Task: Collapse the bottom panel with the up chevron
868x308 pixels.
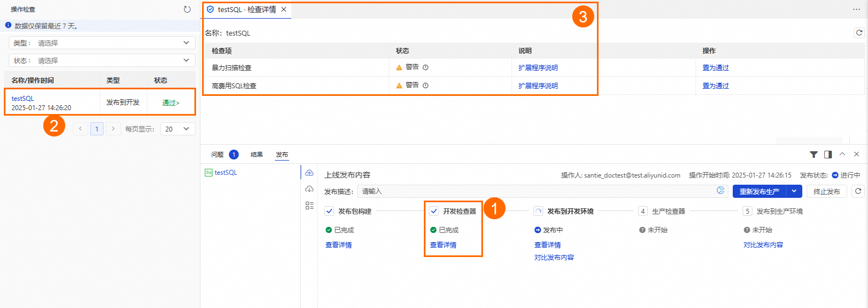Action: (x=842, y=154)
